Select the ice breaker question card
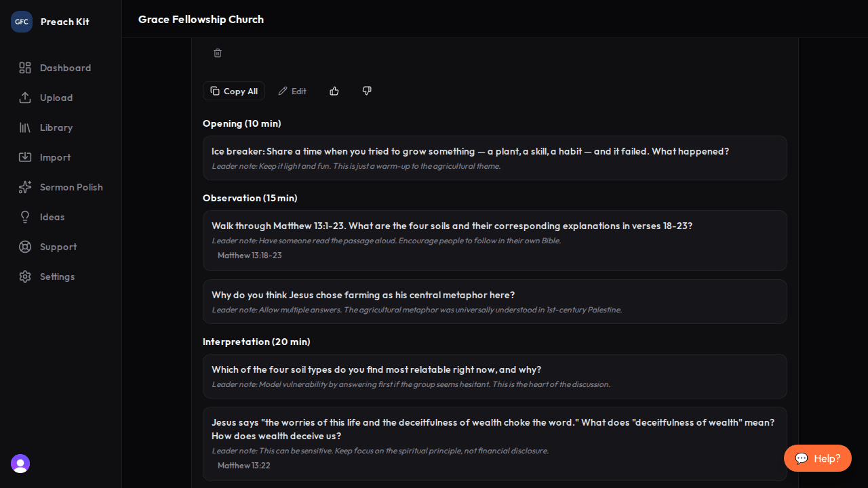This screenshot has width=868, height=488. click(494, 158)
